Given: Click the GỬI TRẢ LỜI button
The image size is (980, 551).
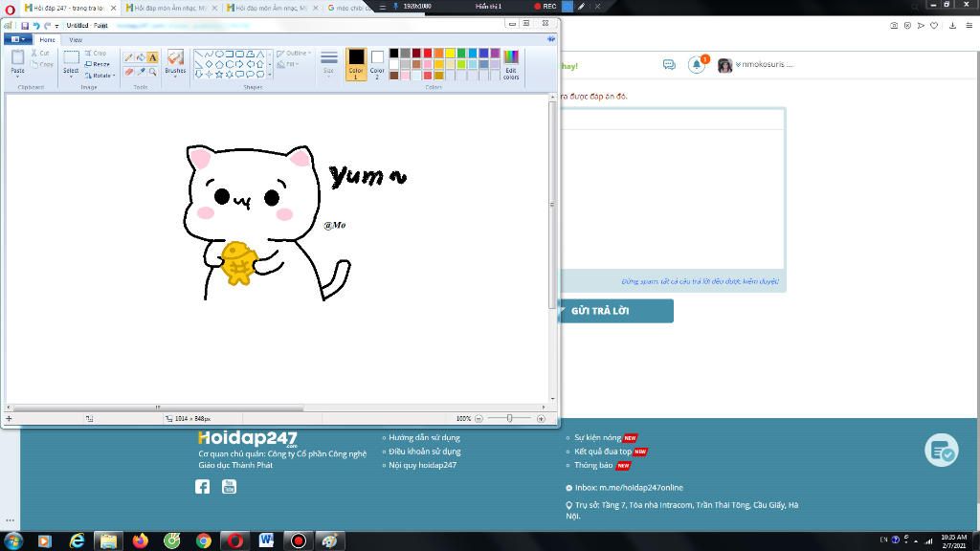Looking at the screenshot, I should click(615, 311).
